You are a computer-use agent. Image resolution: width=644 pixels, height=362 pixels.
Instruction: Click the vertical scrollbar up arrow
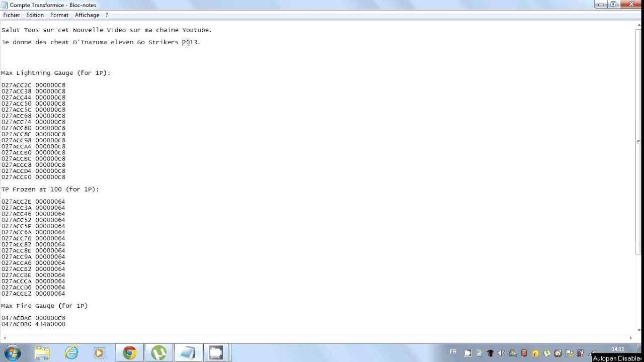(x=639, y=26)
